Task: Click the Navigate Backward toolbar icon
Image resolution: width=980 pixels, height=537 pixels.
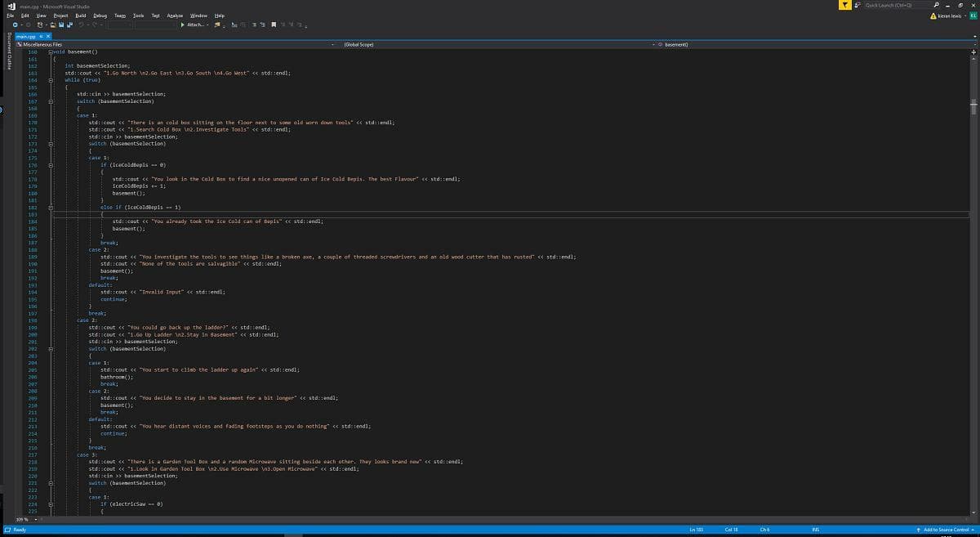Action: (x=15, y=25)
